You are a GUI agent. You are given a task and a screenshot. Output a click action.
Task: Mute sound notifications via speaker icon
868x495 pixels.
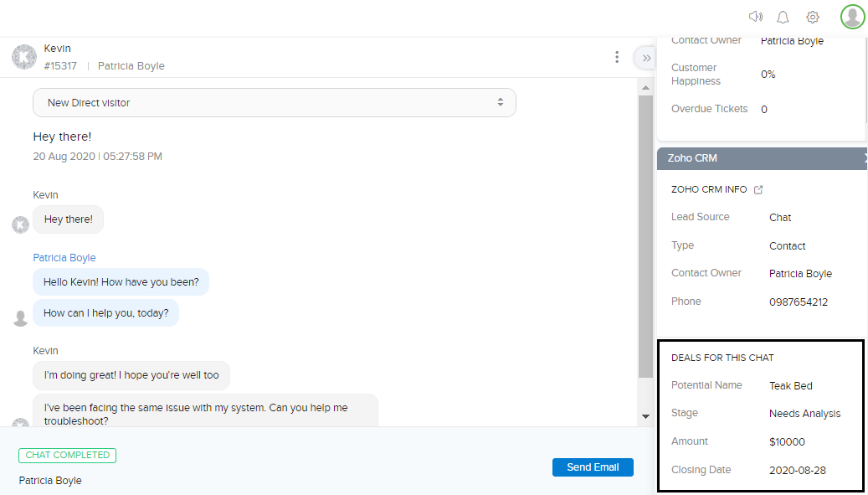[x=756, y=17]
